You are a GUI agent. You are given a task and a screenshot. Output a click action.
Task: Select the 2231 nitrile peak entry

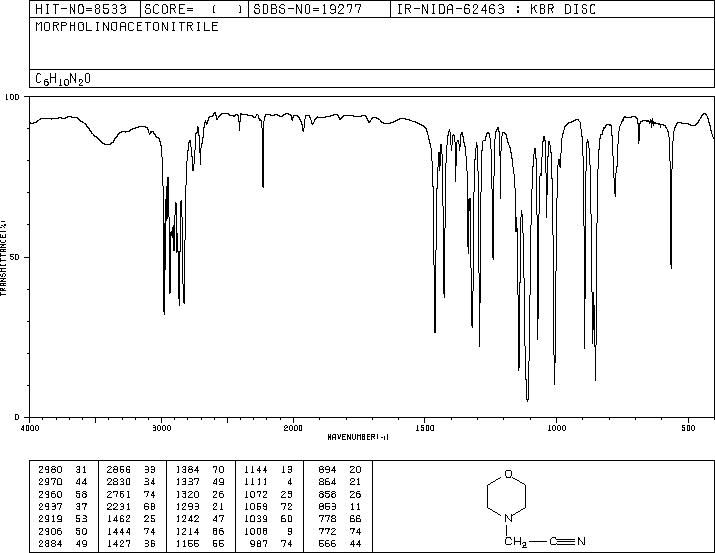131,506
